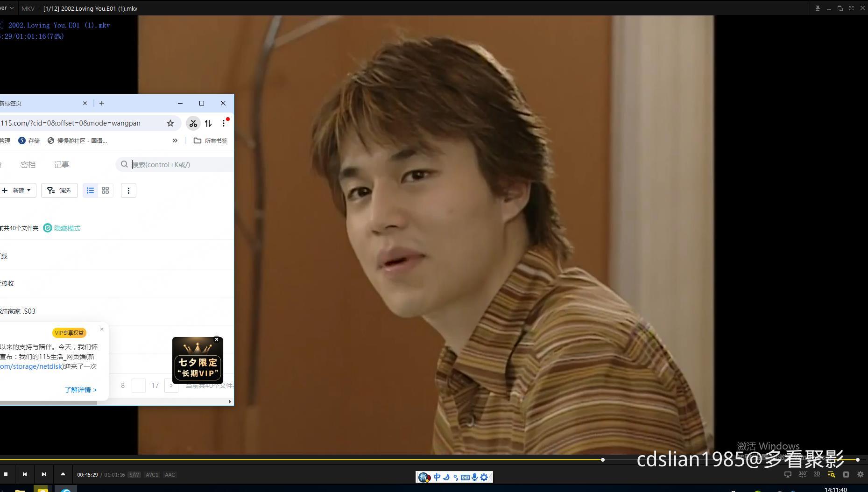The image size is (868, 492).
Task: Open the playlist search panel icon
Action: click(x=831, y=475)
